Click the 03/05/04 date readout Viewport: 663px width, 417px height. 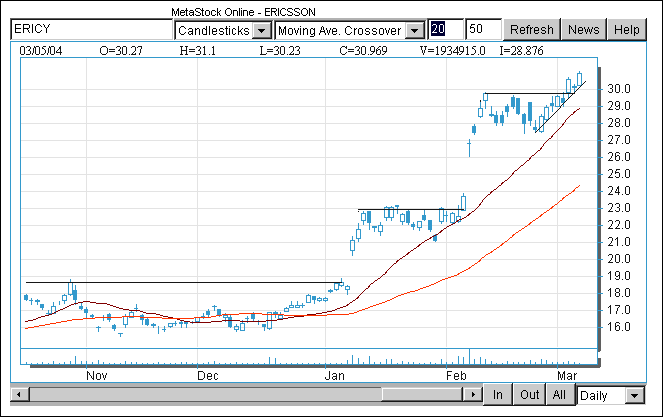pos(41,51)
